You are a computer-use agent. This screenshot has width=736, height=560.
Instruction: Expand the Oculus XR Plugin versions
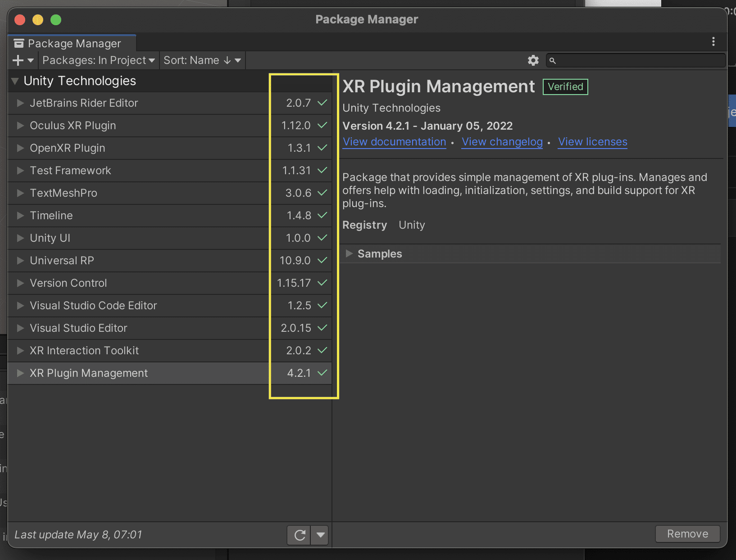tap(20, 126)
